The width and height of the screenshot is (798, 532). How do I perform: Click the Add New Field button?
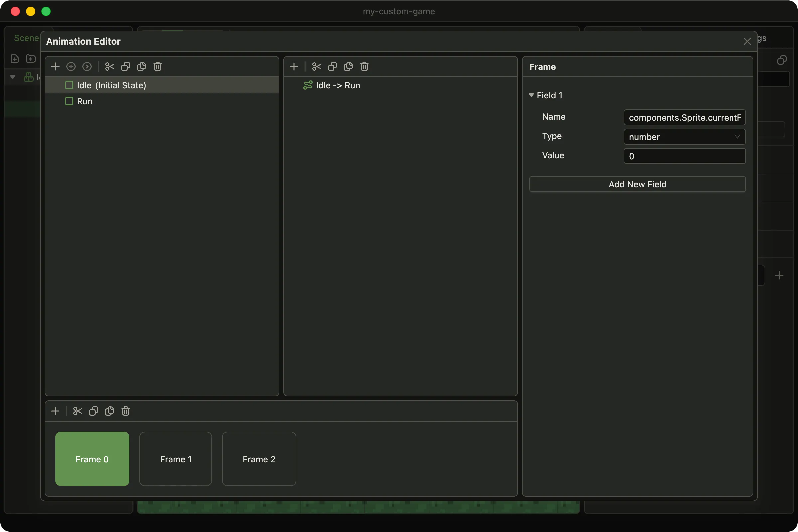[637, 184]
